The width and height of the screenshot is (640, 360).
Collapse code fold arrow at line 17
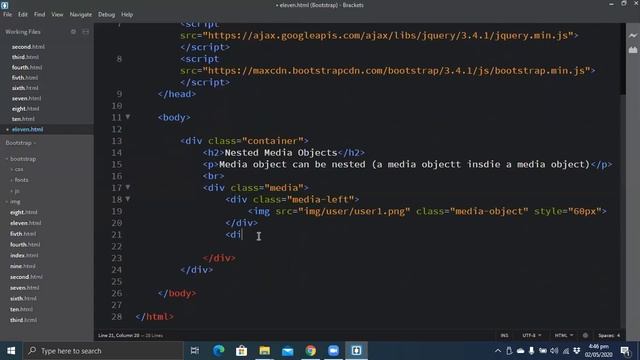[x=128, y=187]
